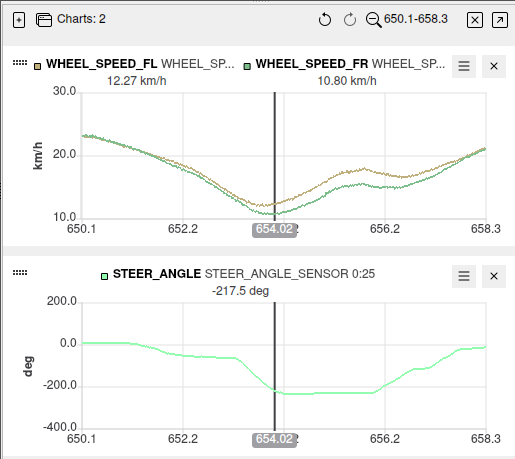
Task: Open the chart layout icon next to Charts: 2
Action: tap(44, 20)
